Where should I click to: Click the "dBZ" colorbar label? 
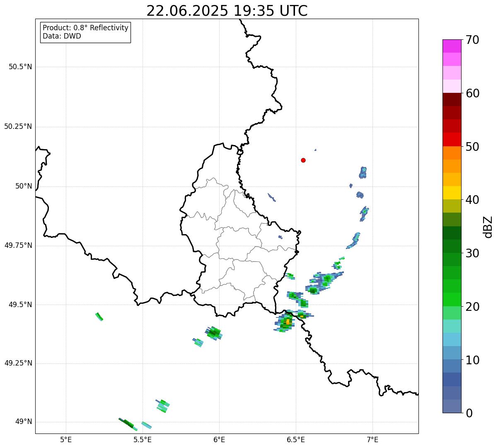488,227
